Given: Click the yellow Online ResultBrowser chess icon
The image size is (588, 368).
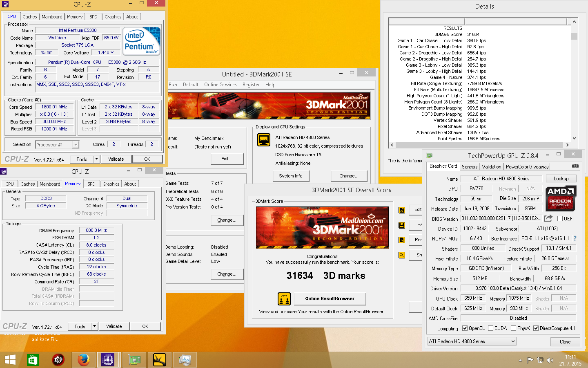Looking at the screenshot, I should click(x=284, y=299).
